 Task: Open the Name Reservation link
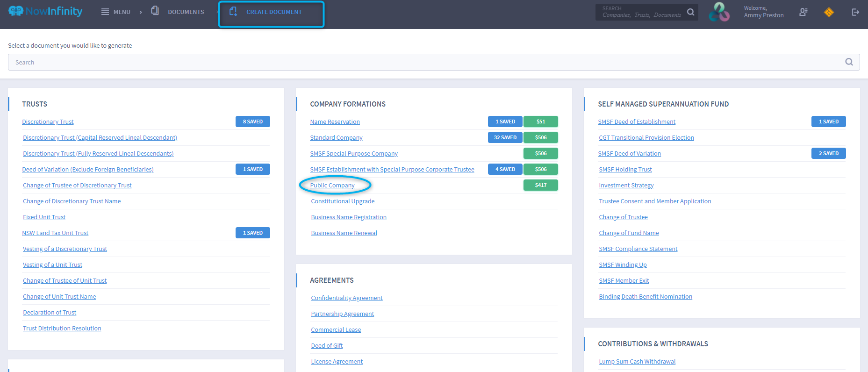point(335,122)
